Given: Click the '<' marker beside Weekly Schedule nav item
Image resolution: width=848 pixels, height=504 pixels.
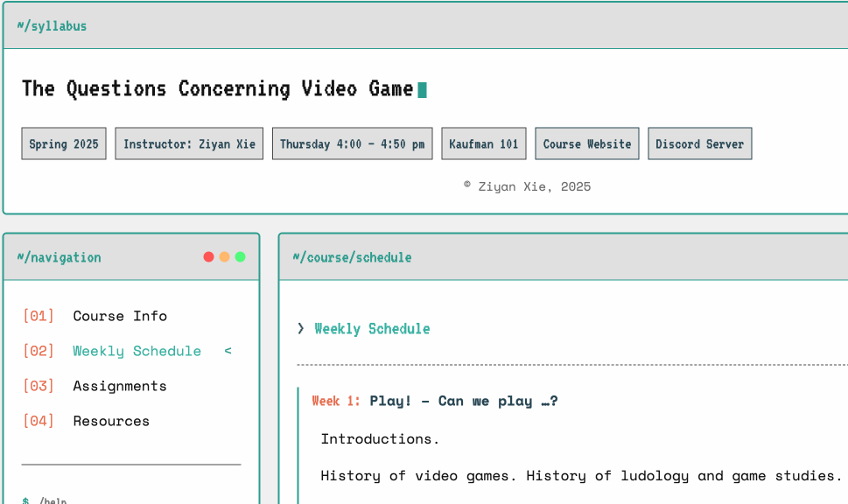Looking at the screenshot, I should point(228,350).
